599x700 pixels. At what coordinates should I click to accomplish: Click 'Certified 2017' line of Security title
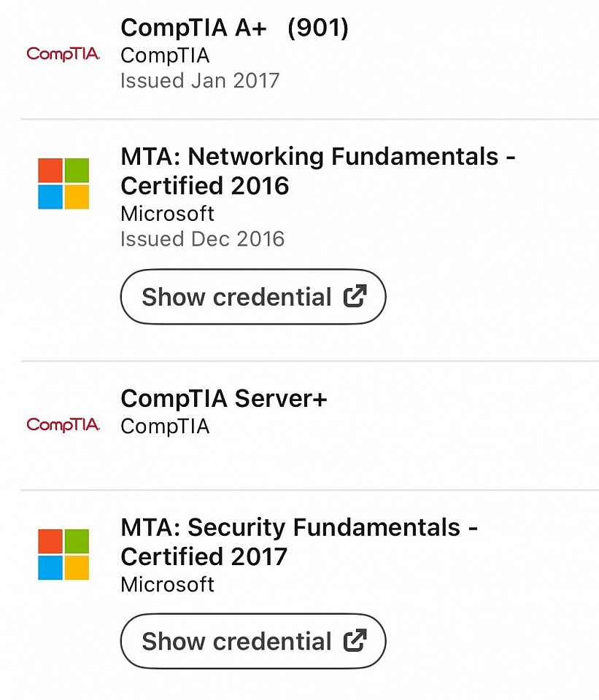[204, 556]
